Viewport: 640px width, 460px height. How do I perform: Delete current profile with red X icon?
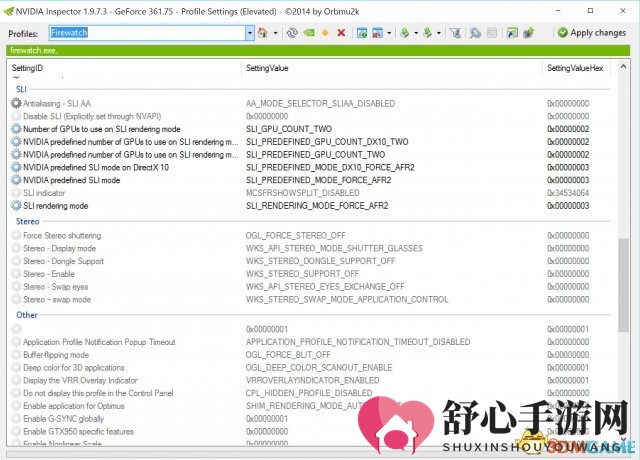click(341, 33)
